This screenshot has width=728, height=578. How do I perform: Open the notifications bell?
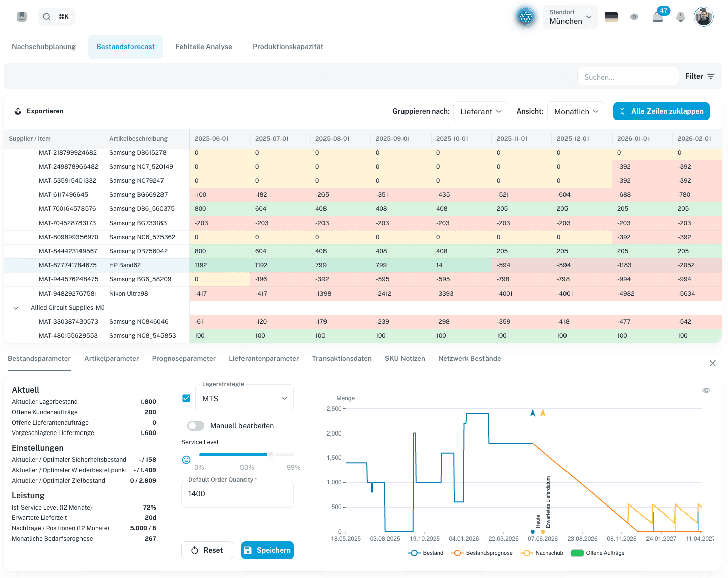click(x=681, y=17)
